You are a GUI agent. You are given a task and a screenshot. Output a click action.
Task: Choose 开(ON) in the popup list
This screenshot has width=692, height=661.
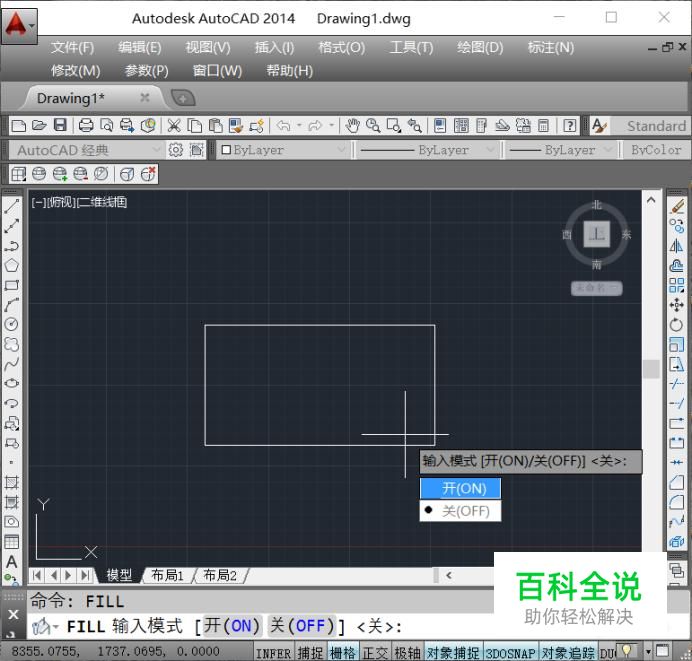[460, 488]
